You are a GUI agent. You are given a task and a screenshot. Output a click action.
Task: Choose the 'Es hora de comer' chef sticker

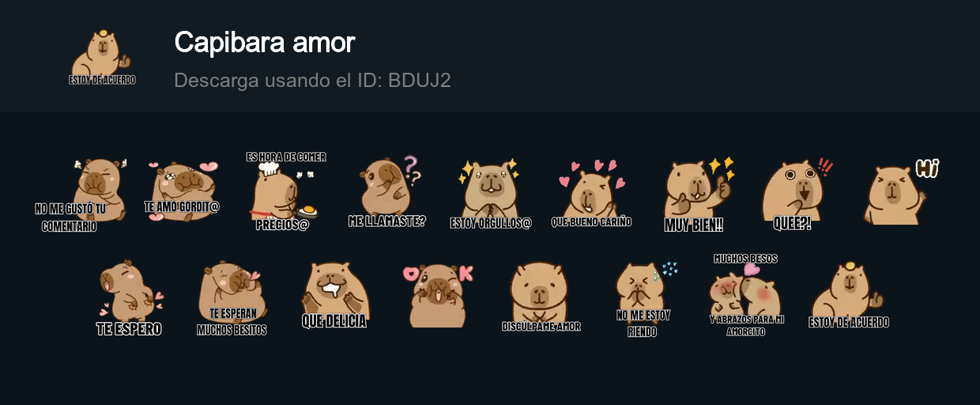(x=285, y=191)
